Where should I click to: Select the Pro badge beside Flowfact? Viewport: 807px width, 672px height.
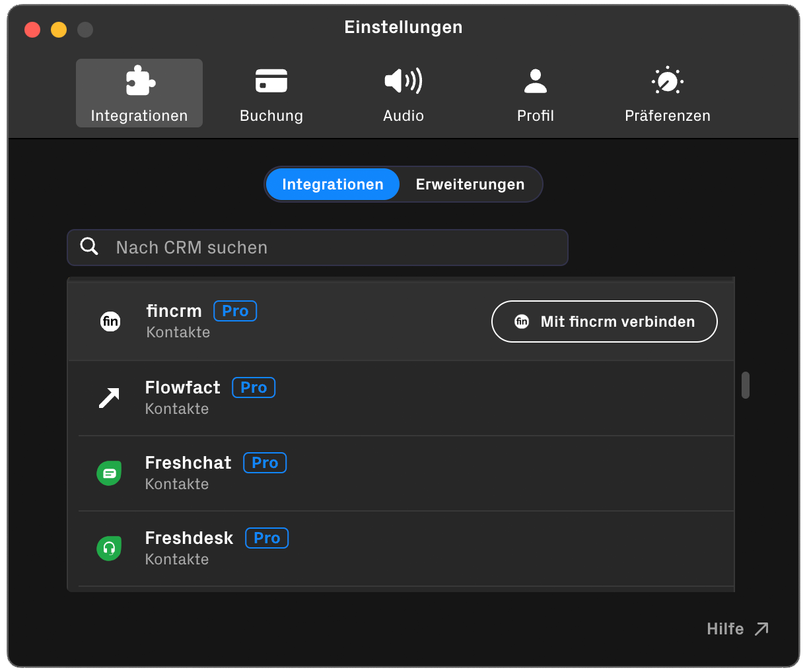(x=254, y=387)
